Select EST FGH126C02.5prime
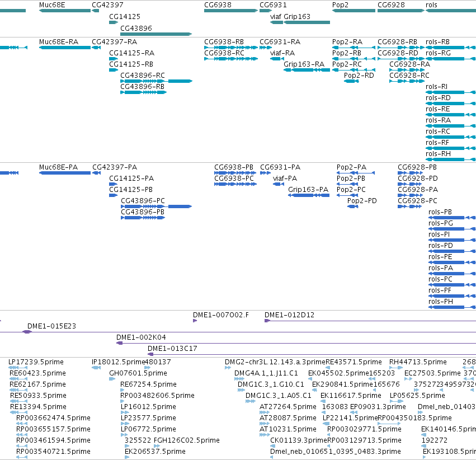Screen dimensions: 476x460 (x=187, y=440)
